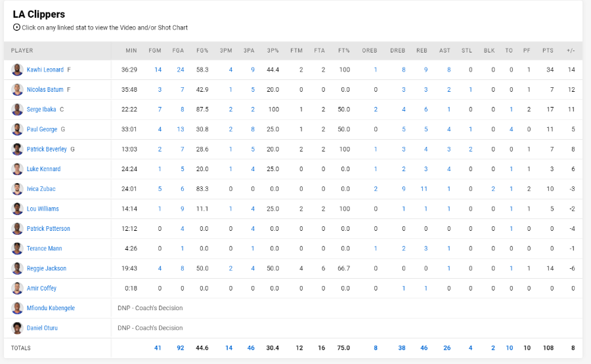
Task: Select Luke Kennard's headshot image
Action: (x=17, y=169)
